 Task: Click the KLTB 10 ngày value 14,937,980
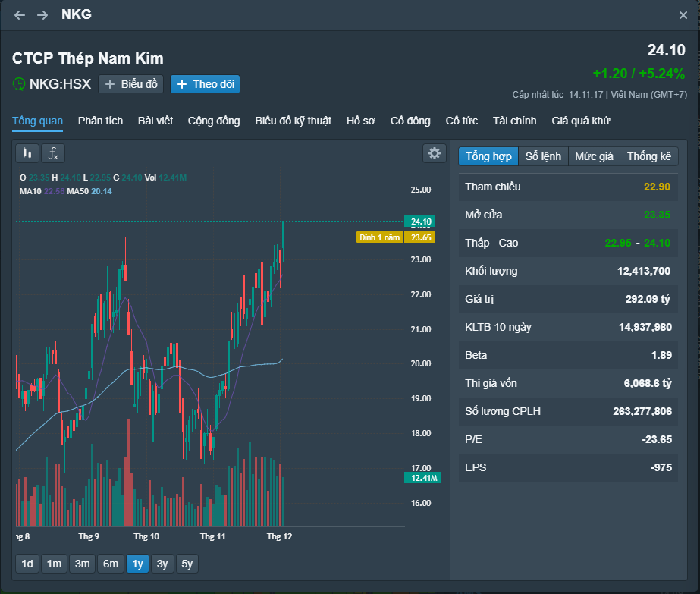(x=645, y=328)
